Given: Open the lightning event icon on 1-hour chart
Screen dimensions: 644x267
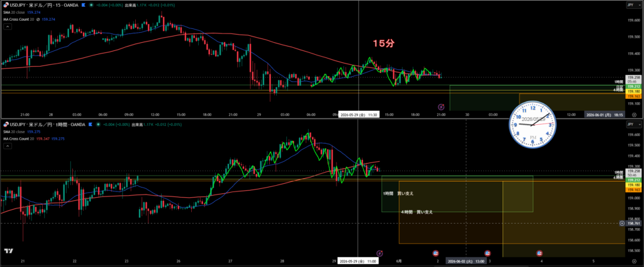Looking at the screenshot, I should pyautogui.click(x=380, y=253).
